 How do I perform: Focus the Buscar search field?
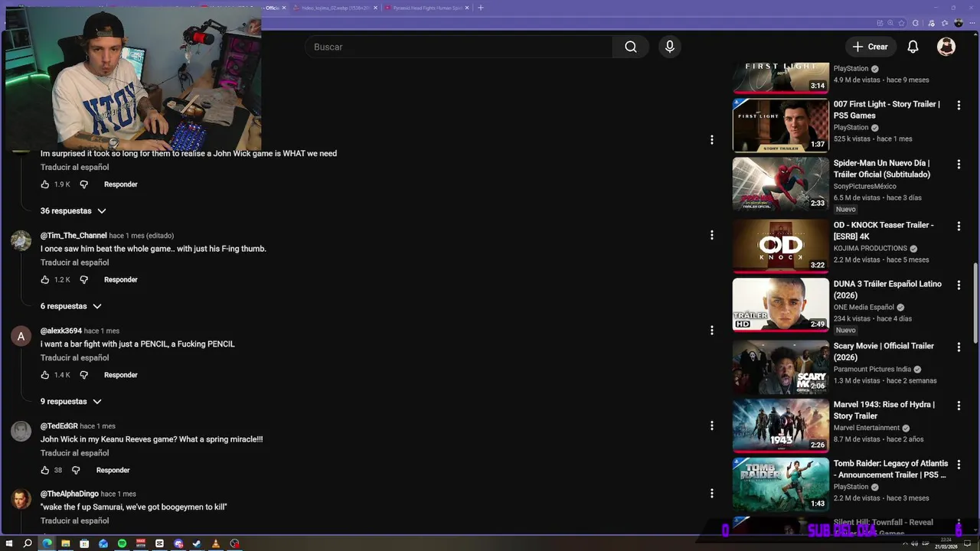(x=459, y=47)
